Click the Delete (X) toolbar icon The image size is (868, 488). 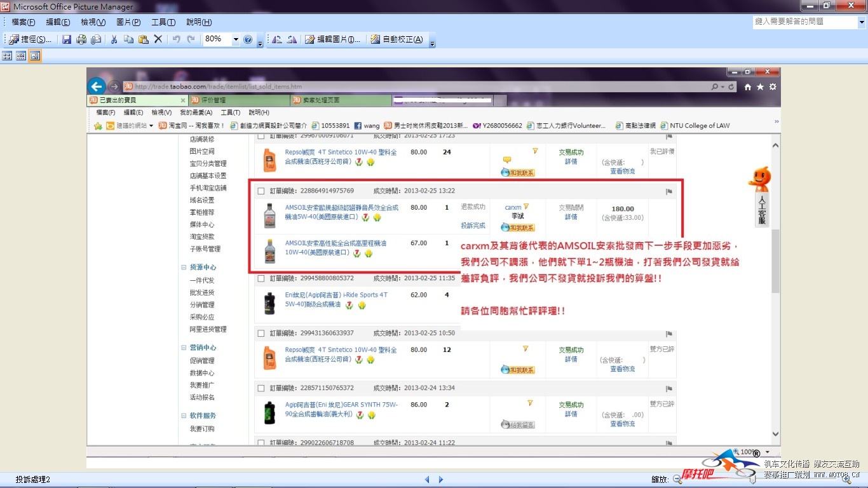158,39
